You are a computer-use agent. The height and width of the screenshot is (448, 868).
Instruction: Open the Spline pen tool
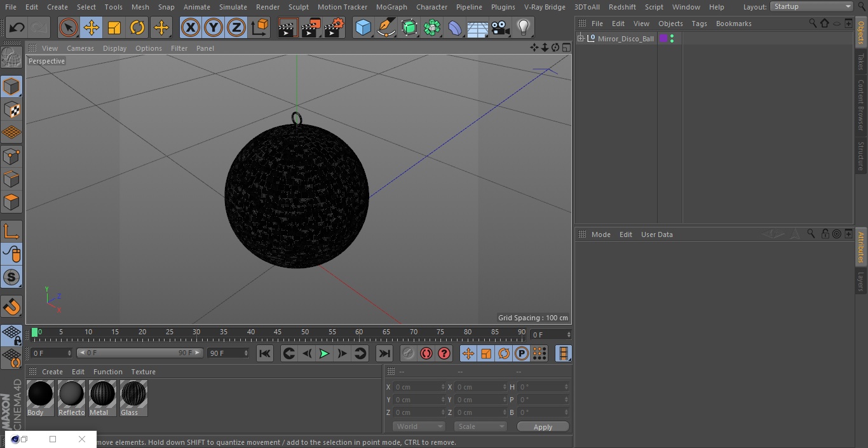coord(386,27)
